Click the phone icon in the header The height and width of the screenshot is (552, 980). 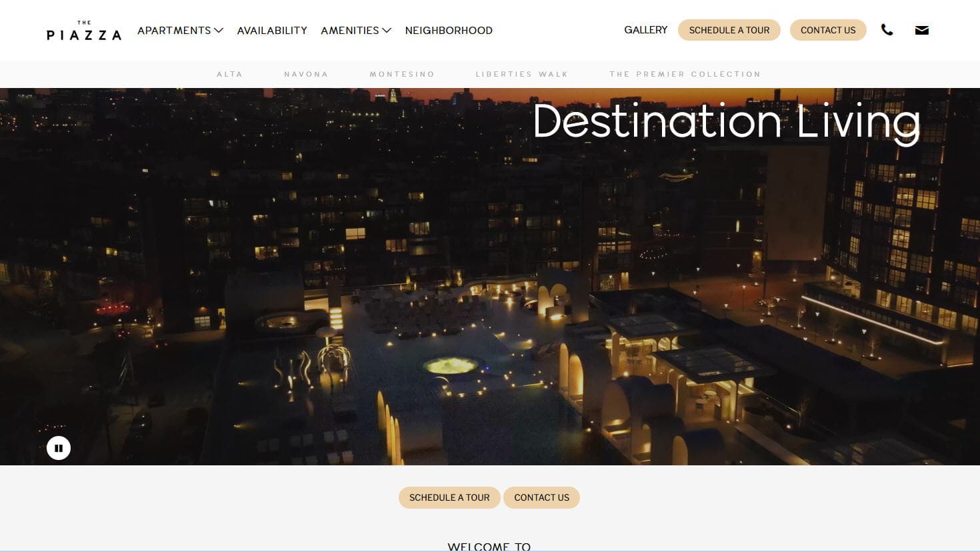(x=887, y=29)
